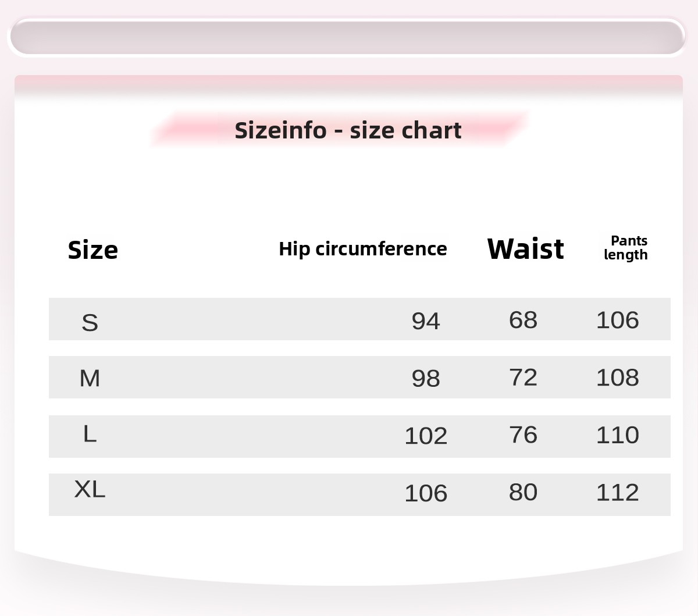The width and height of the screenshot is (698, 616).
Task: Click the empty rounded bar at top
Action: click(x=348, y=37)
